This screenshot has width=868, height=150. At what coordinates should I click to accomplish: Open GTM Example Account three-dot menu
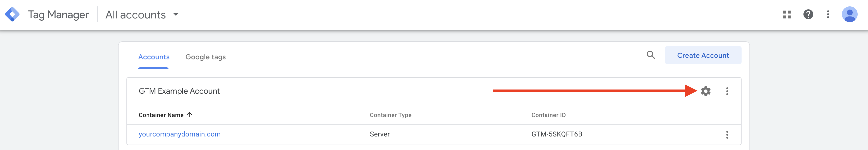pos(727,91)
